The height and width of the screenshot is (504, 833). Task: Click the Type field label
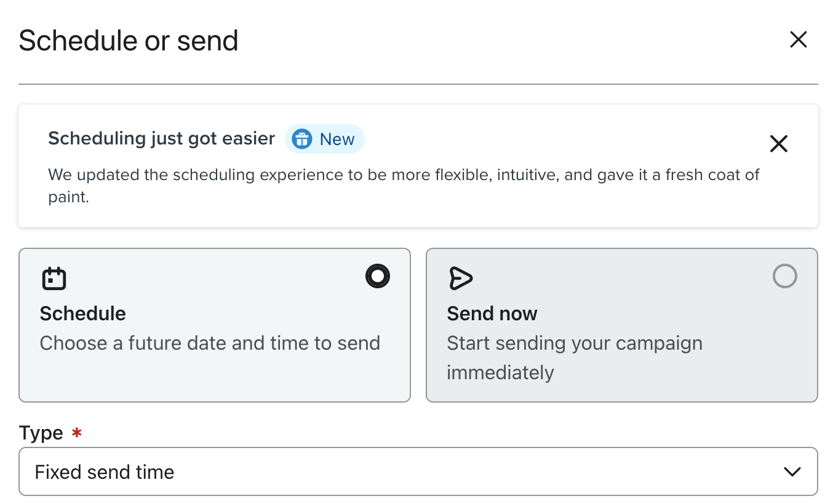(x=41, y=433)
